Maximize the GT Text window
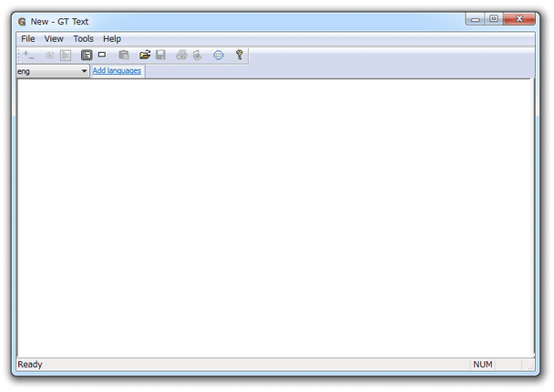This screenshot has width=554, height=392. click(494, 19)
